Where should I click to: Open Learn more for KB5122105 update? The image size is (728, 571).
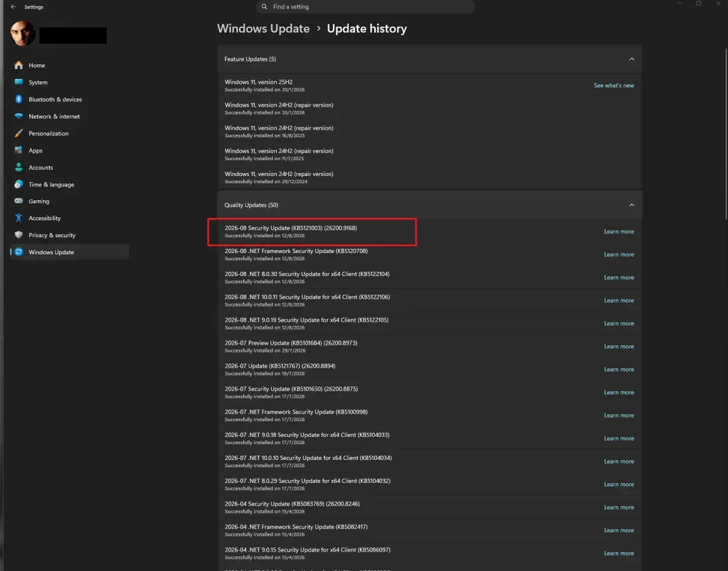point(619,323)
